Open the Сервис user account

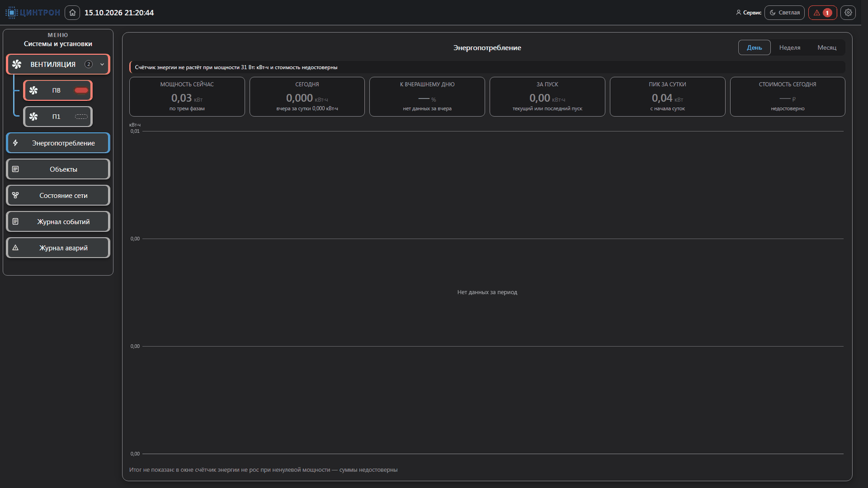(x=749, y=12)
